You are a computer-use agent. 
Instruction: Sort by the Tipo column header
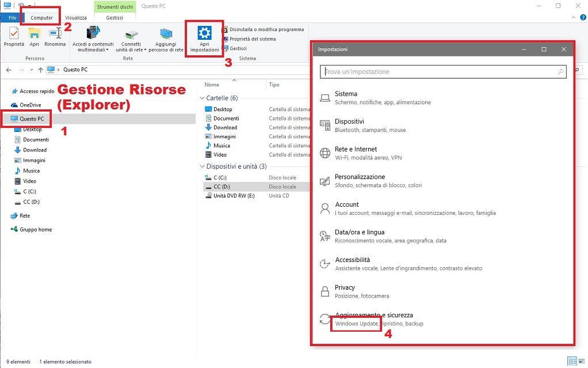pos(274,85)
